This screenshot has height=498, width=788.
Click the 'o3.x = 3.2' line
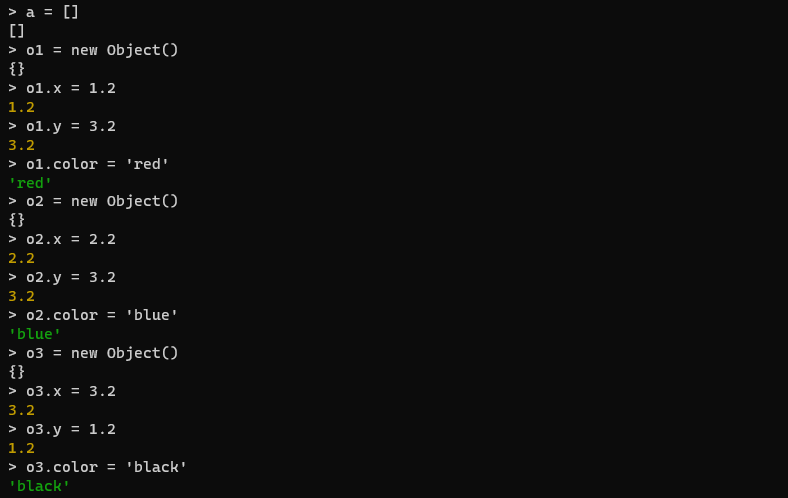click(62, 391)
